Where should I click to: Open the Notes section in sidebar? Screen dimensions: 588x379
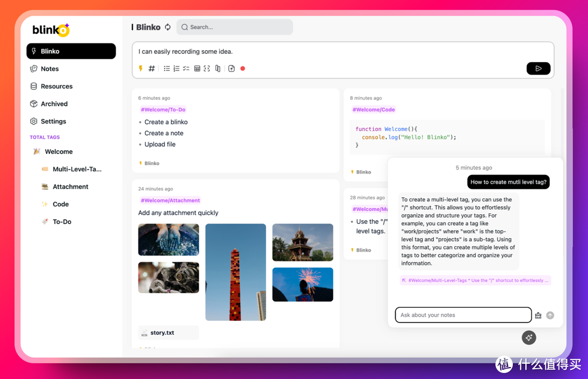click(x=50, y=69)
